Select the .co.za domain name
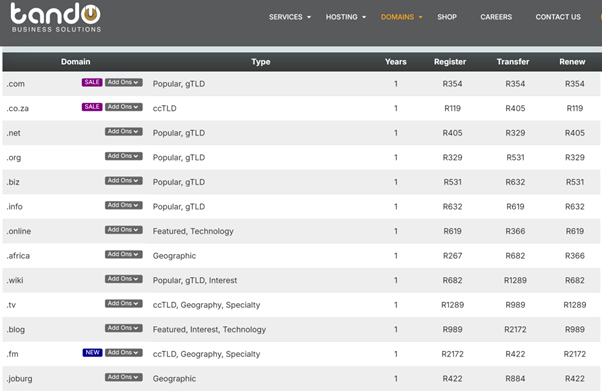This screenshot has width=602, height=392. pos(18,109)
